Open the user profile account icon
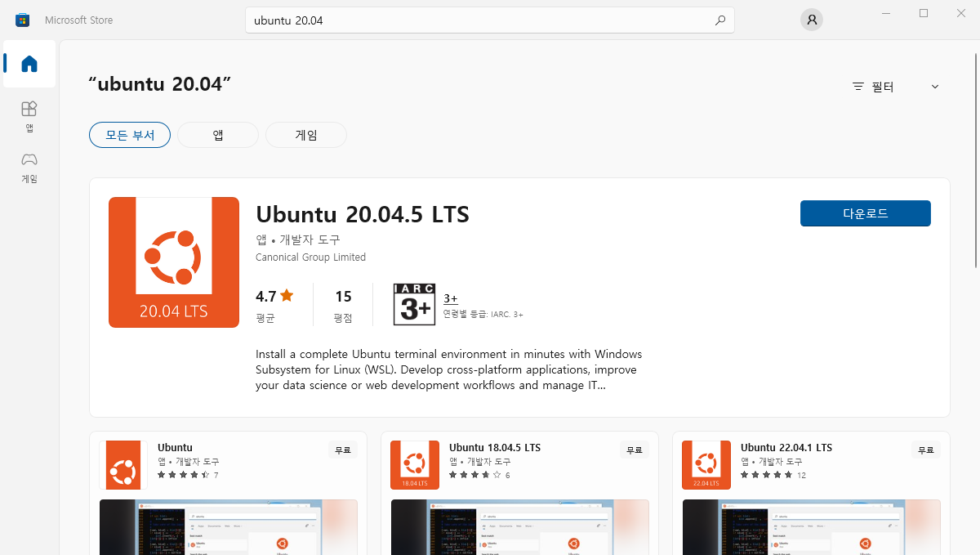The image size is (980, 555). point(811,20)
